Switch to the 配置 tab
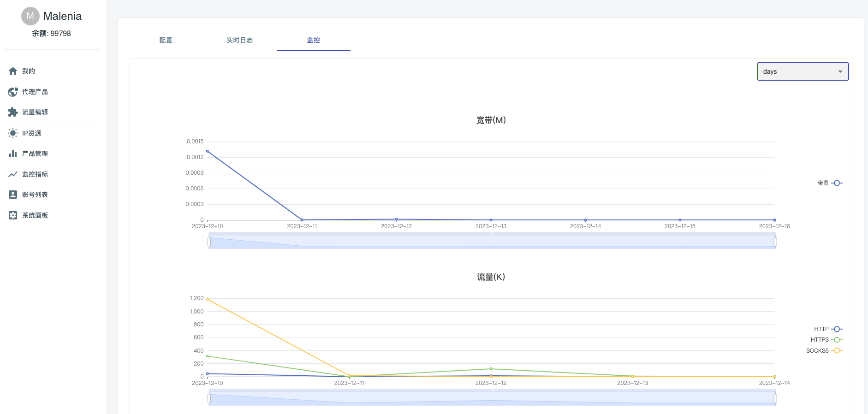 [166, 40]
